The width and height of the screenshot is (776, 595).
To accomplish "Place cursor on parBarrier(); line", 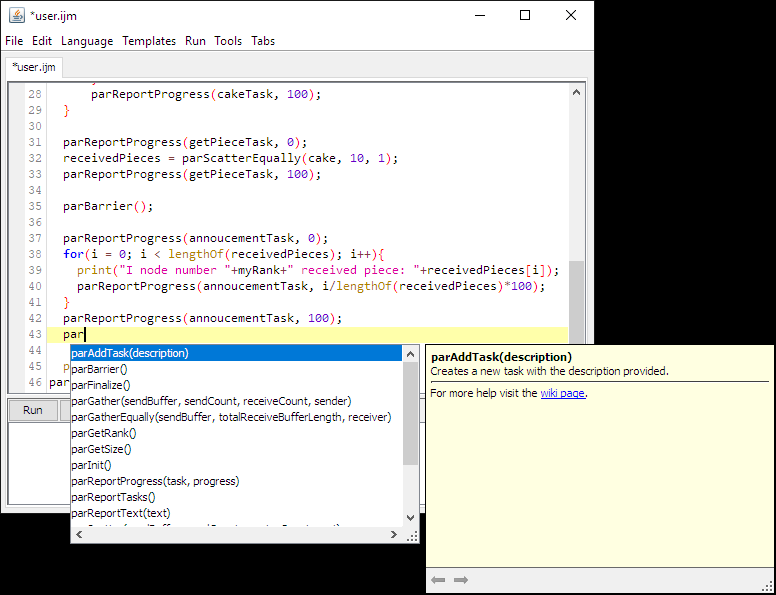I will 108,206.
